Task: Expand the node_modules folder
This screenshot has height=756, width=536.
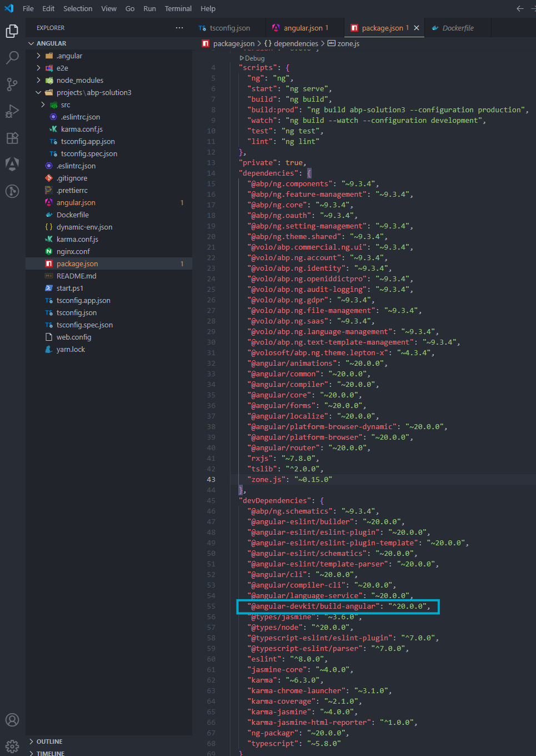Action: tap(79, 81)
